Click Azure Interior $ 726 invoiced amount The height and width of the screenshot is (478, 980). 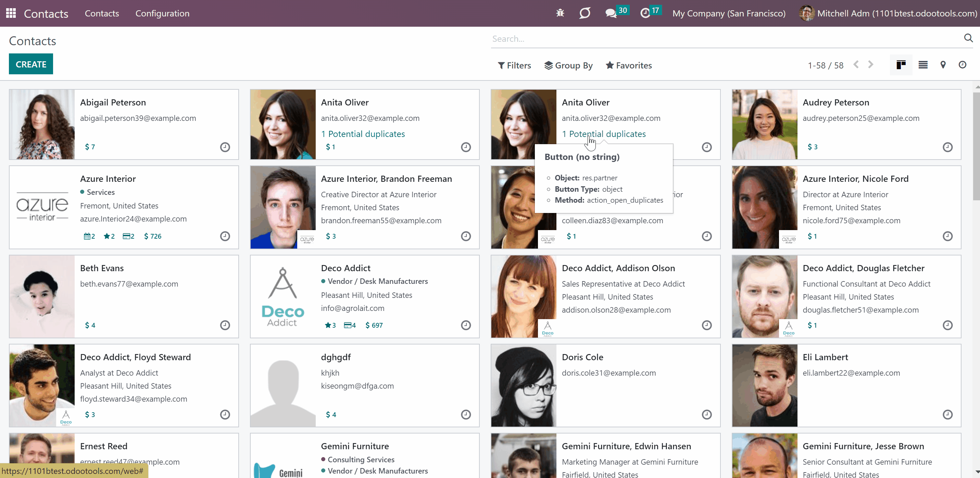153,236
